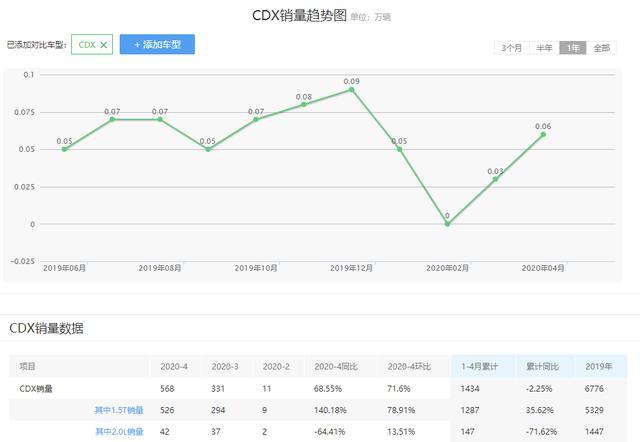Viewport: 640px width, 442px height.
Task: Select the 2020-3 column header
Action: (x=225, y=366)
